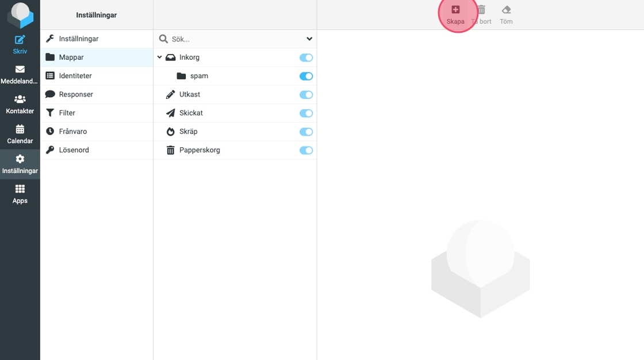Toggle subscription switch for Papperskorg folder
This screenshot has width=644, height=360.
click(x=306, y=150)
